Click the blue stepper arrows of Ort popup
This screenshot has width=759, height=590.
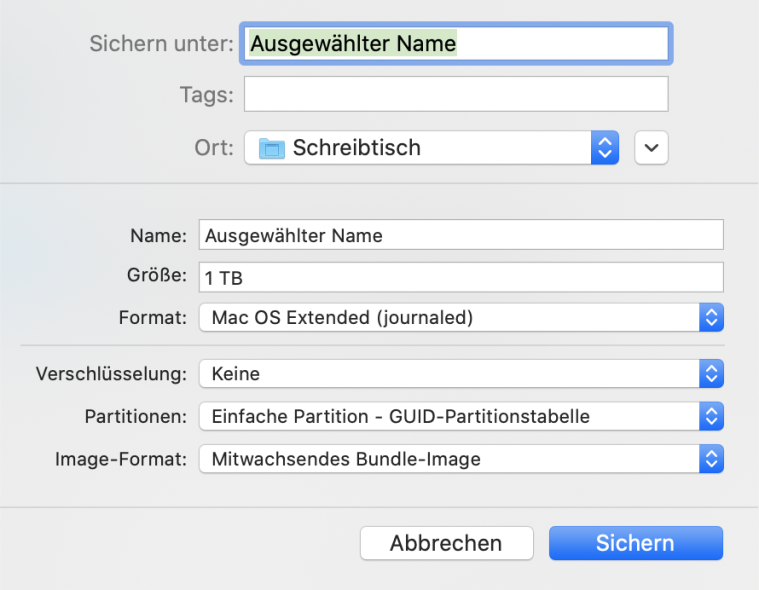(605, 148)
